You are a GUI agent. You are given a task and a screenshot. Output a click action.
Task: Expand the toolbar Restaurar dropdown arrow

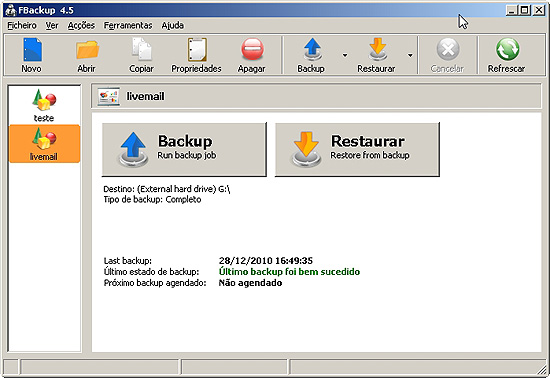click(x=410, y=55)
